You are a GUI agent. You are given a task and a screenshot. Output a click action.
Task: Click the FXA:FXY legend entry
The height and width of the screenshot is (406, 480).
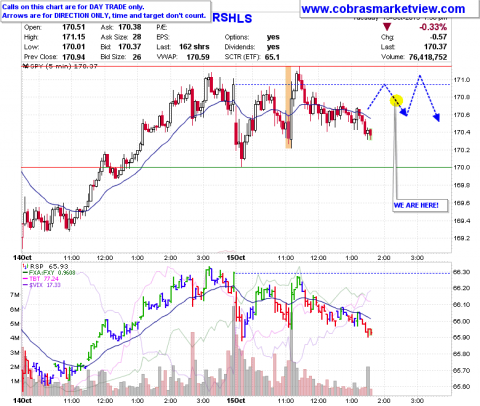click(x=49, y=273)
